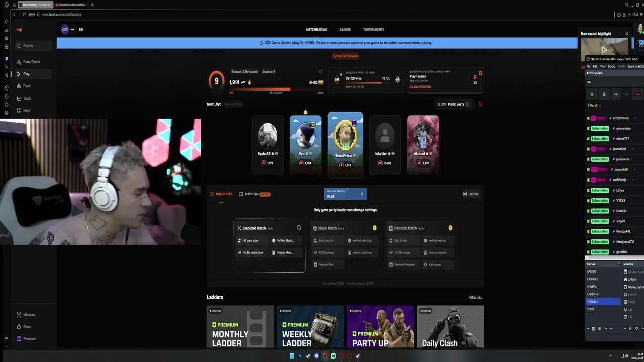Click the Servers icon button
The height and width of the screenshot is (362, 644).
click(471, 194)
